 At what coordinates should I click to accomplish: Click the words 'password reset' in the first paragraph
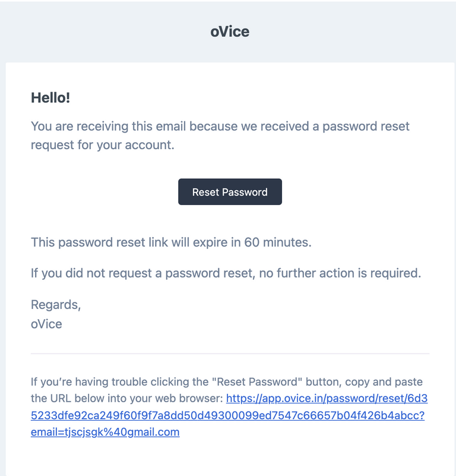[366, 127]
